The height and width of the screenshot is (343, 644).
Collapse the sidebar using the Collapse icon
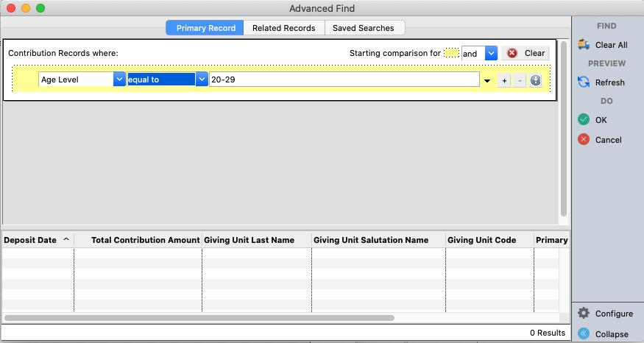tap(584, 333)
